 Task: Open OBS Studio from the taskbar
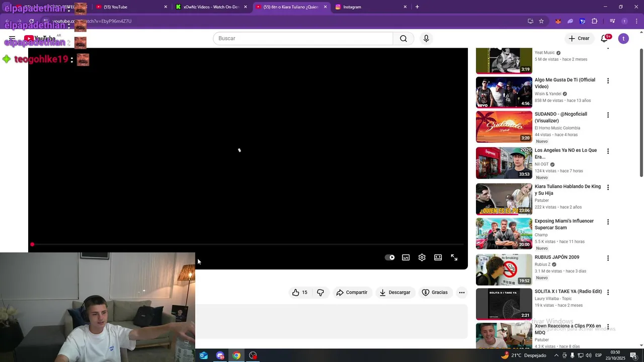253,355
